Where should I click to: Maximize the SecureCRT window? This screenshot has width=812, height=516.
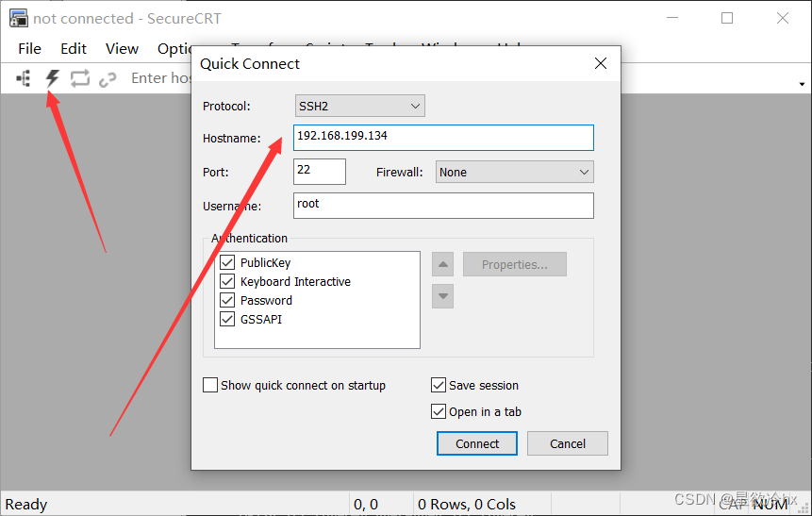tap(727, 18)
